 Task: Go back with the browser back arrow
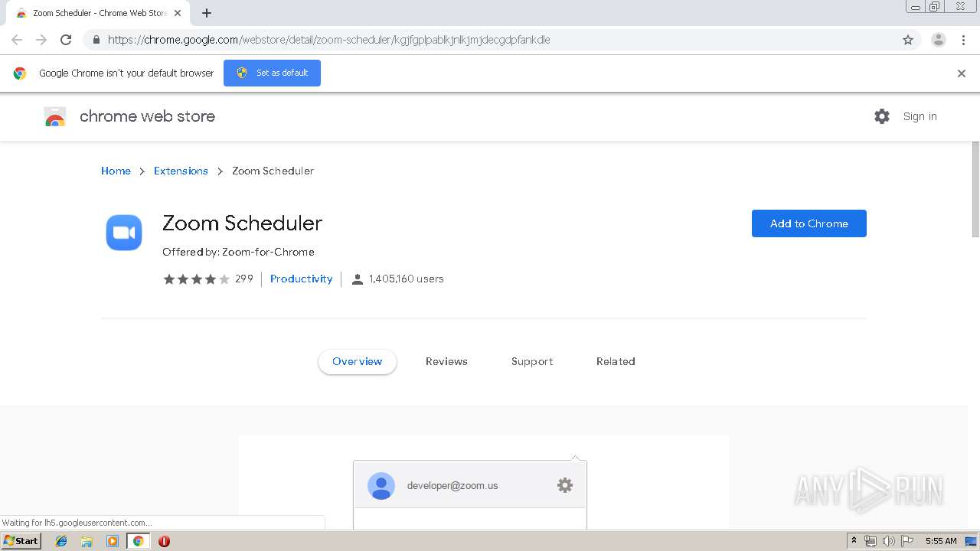17,40
